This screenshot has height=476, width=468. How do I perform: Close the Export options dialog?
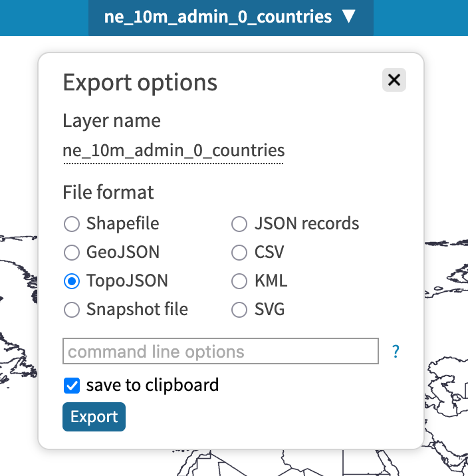(x=394, y=80)
